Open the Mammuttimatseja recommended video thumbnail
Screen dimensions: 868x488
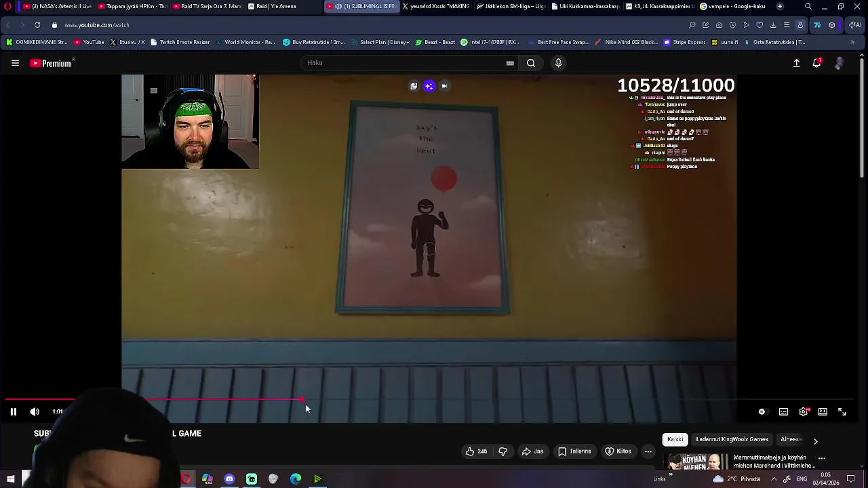[698, 462]
